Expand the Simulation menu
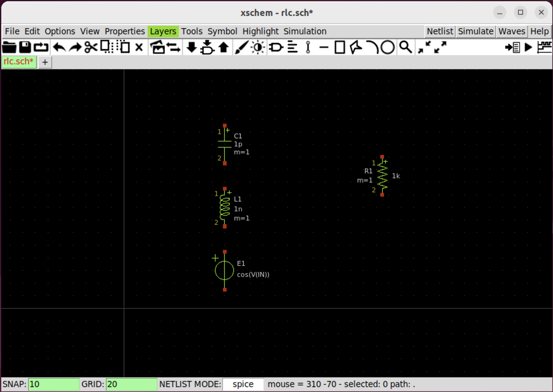 305,31
